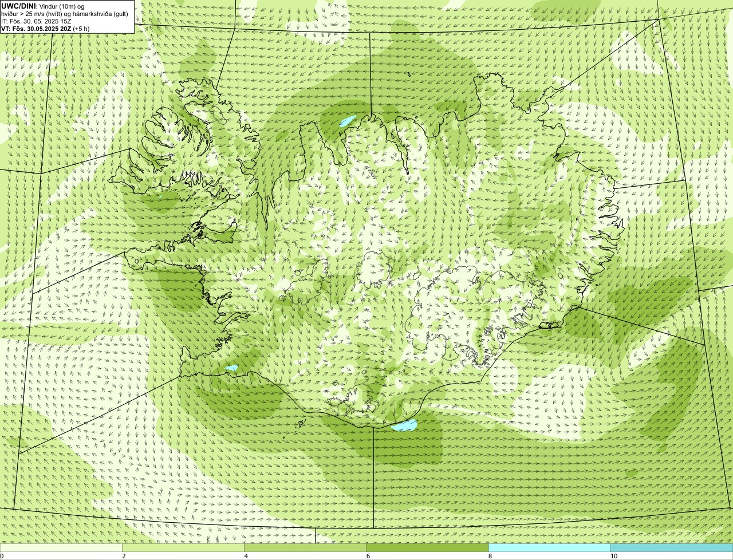733x560 pixels.
Task: Click the "2" label on the color scale
Action: pos(124,556)
